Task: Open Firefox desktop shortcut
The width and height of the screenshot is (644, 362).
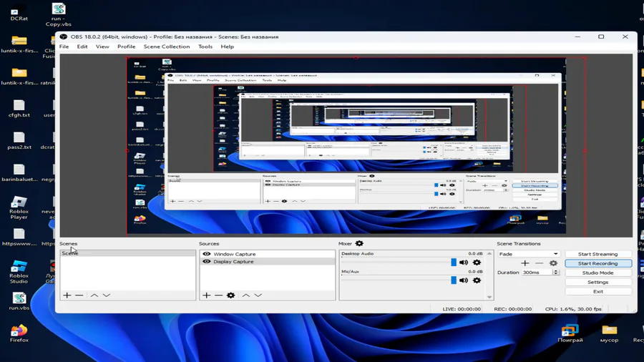Action: (x=19, y=333)
